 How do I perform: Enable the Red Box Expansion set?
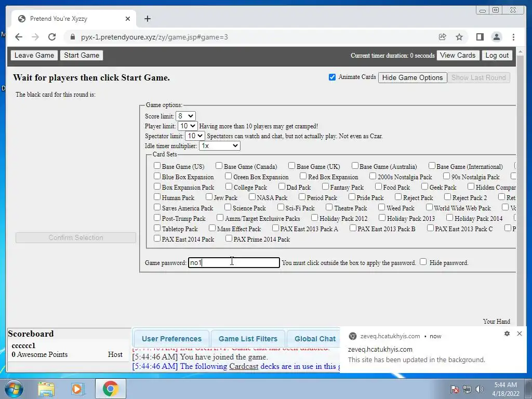coord(303,176)
